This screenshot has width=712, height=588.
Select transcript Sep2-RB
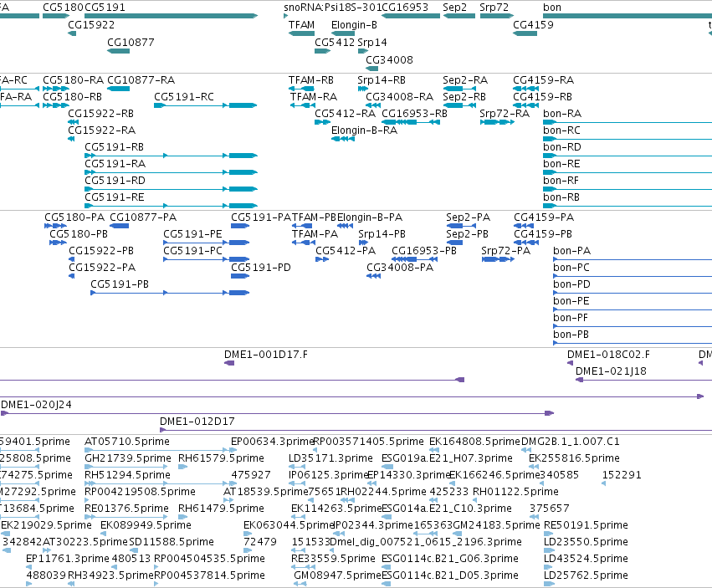click(459, 105)
